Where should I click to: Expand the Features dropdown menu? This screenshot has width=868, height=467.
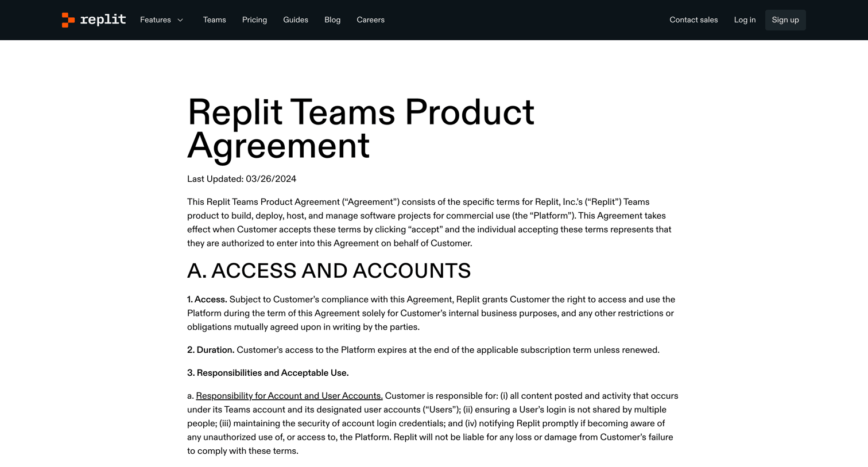[162, 20]
